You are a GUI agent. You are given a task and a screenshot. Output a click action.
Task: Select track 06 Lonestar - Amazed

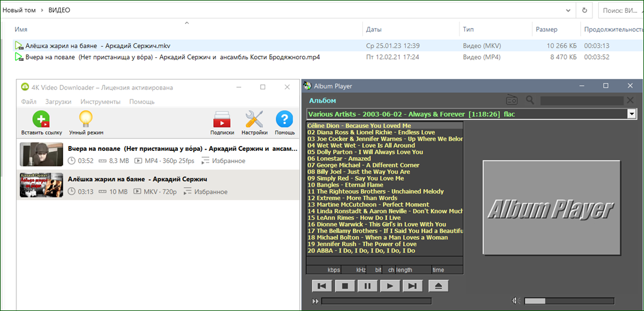(385, 158)
